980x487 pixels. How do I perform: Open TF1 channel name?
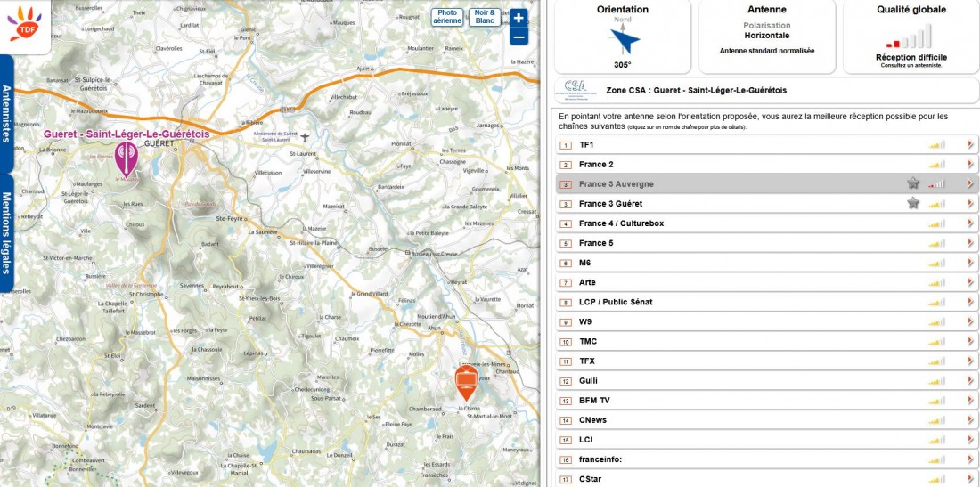586,145
